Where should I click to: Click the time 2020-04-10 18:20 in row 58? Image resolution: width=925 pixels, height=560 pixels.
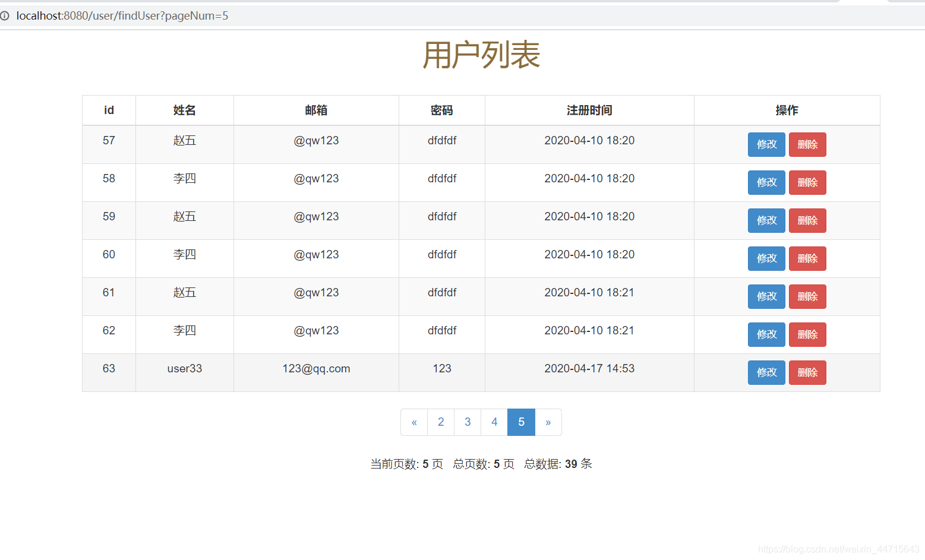(589, 179)
